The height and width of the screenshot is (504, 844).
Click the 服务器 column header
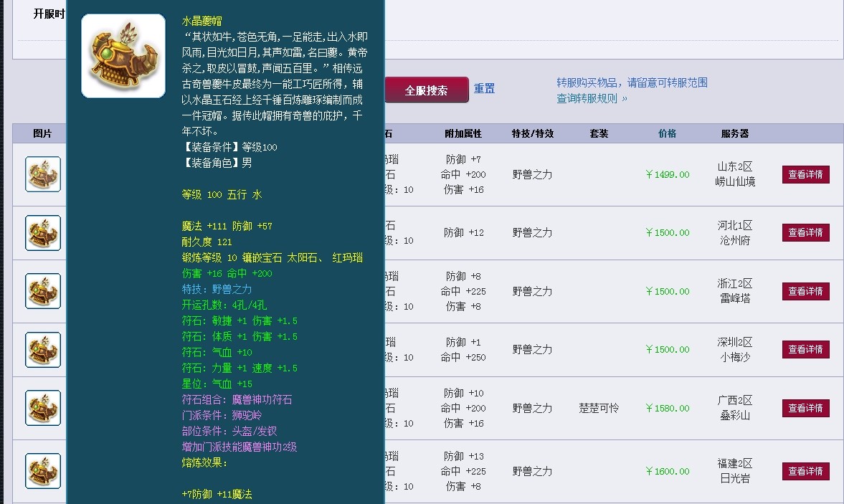pyautogui.click(x=735, y=133)
